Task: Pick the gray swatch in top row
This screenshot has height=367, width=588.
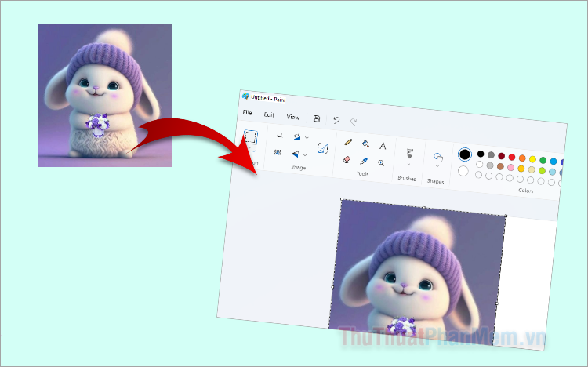Action: 491,154
